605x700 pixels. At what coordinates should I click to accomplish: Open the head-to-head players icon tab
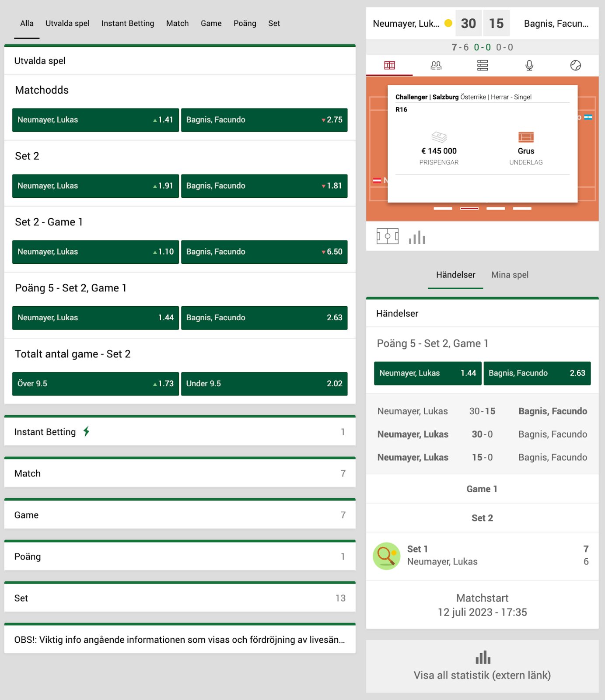tap(436, 66)
